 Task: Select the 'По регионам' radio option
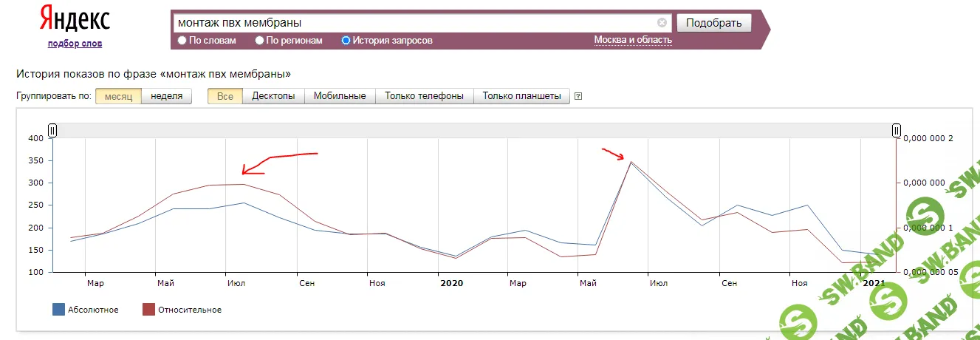[x=259, y=41]
